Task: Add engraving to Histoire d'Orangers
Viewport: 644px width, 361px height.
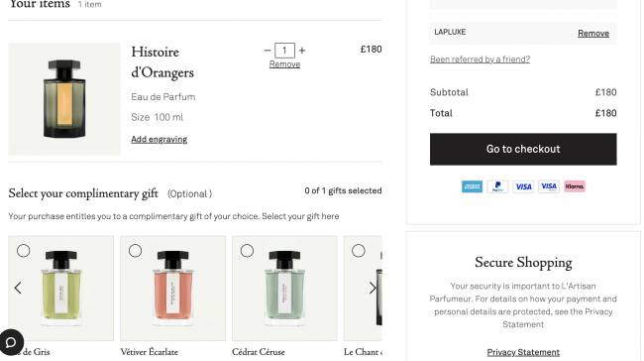Action: click(x=159, y=140)
